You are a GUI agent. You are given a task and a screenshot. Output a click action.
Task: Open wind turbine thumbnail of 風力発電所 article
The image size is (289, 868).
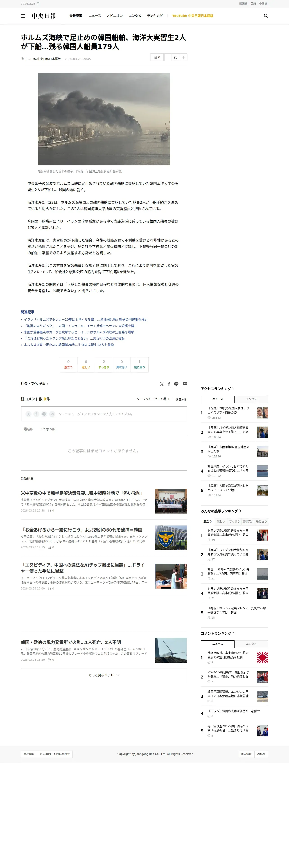click(171, 650)
